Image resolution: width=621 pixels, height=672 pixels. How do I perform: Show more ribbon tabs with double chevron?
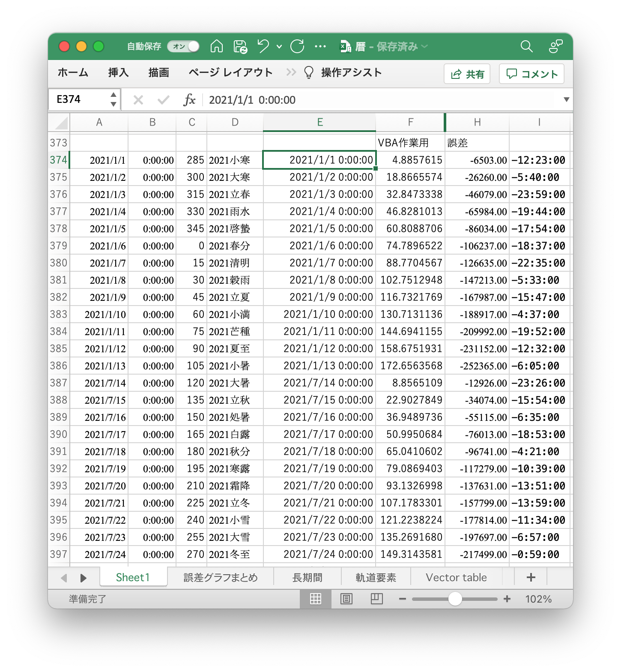(x=291, y=72)
